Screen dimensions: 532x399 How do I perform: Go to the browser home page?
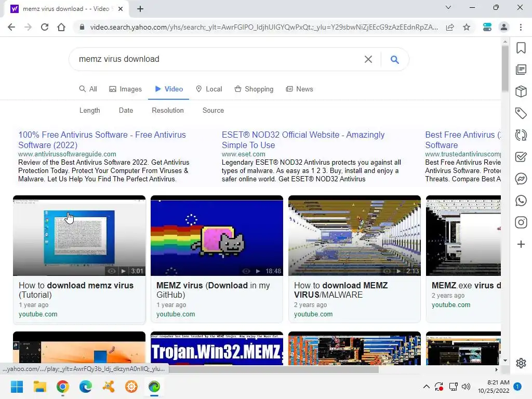coord(61,27)
